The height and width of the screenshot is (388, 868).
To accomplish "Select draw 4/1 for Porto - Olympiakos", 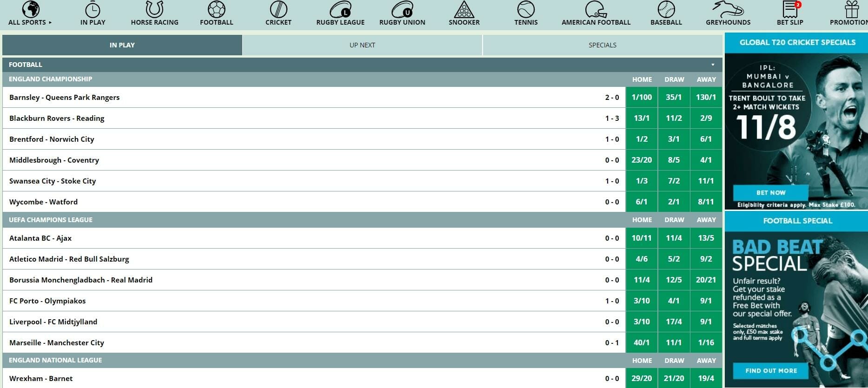I will tap(674, 301).
